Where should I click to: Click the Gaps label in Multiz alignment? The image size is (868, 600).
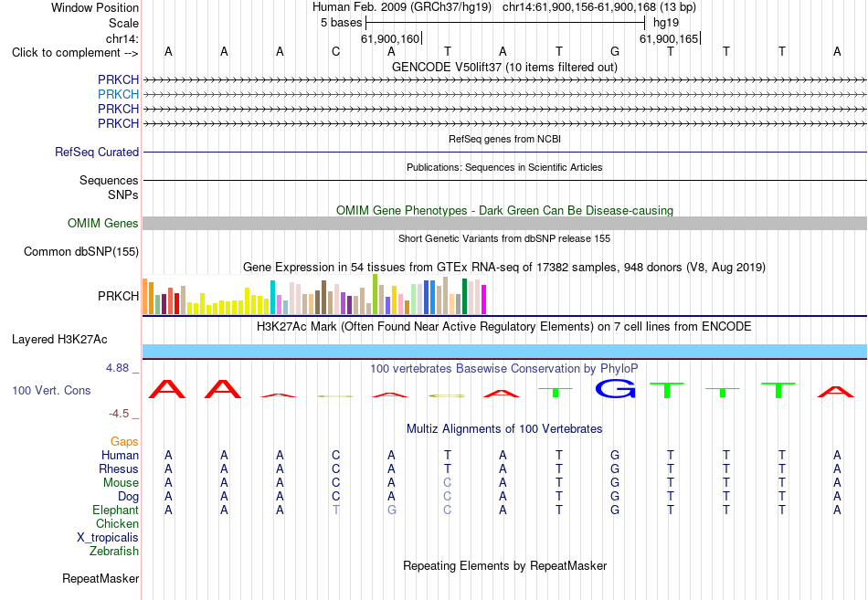(x=124, y=441)
